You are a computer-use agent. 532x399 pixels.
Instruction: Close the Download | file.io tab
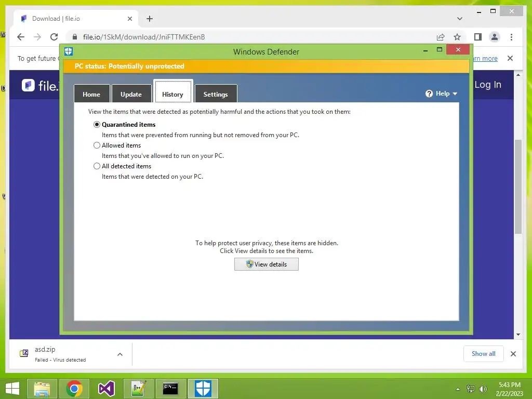tap(129, 19)
